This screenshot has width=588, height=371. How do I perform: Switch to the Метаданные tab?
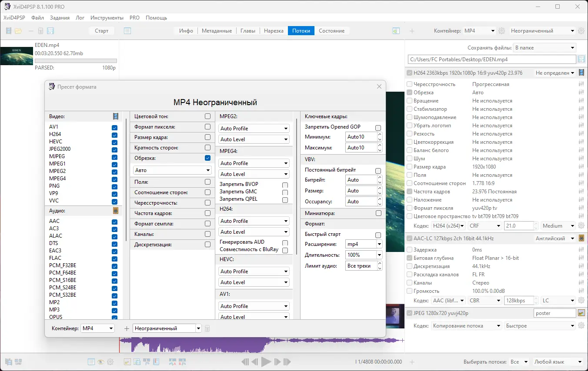[x=217, y=31]
